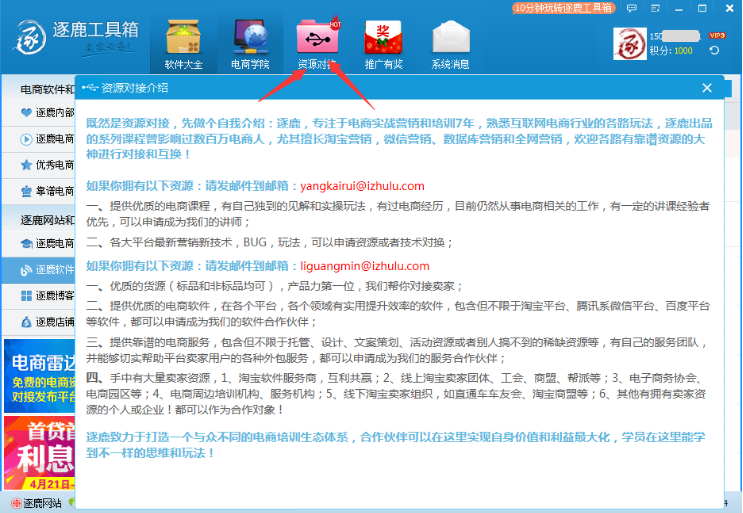
Task: Click the VIP3 badge
Action: 717,36
